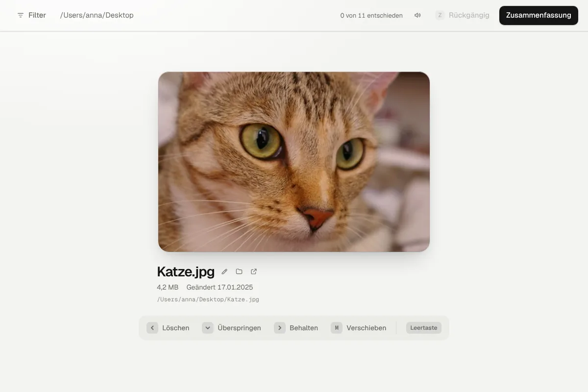Select the /Users/anna/Desktop folder path in header
The width and height of the screenshot is (588, 392).
(x=97, y=15)
